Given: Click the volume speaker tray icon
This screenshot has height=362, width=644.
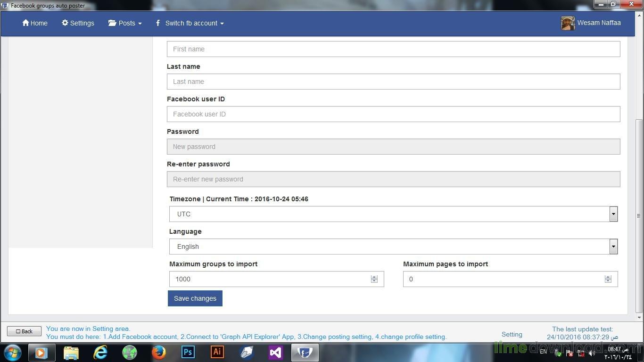Looking at the screenshot, I should pos(592,353).
